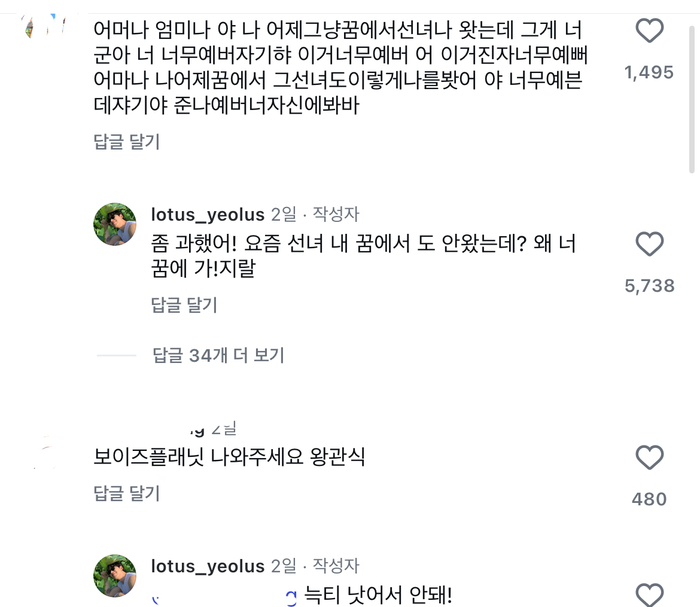700x607 pixels.
Task: View the 1,495 like count list
Action: (x=649, y=73)
